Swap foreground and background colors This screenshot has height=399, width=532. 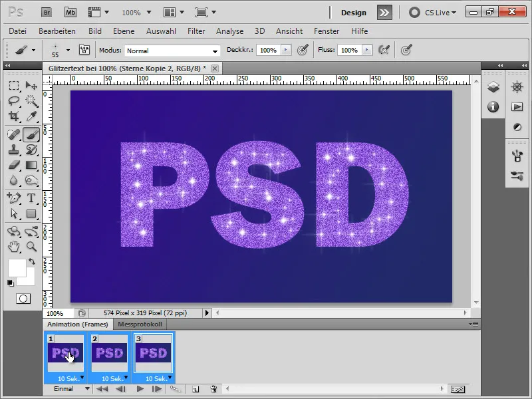[x=31, y=261]
